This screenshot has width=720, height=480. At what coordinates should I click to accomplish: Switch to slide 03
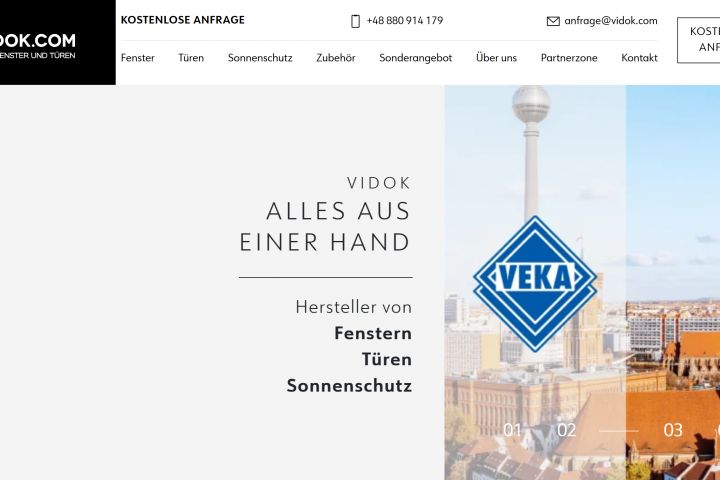(x=673, y=430)
